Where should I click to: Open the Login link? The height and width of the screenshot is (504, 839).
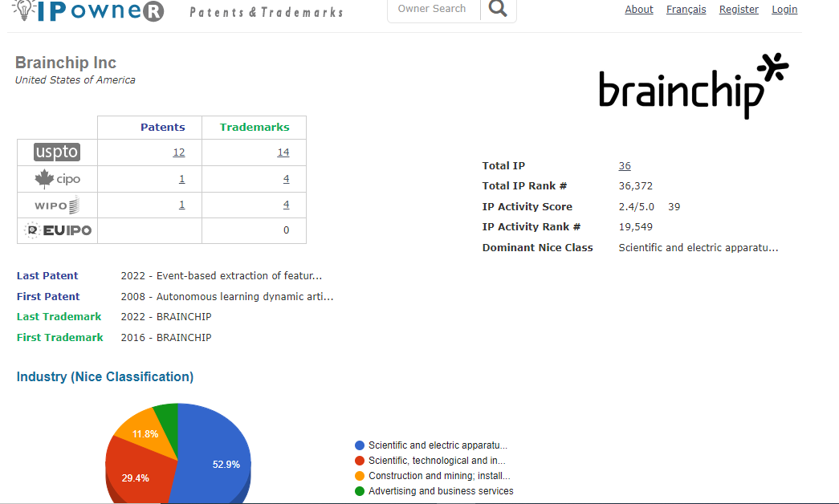point(784,9)
